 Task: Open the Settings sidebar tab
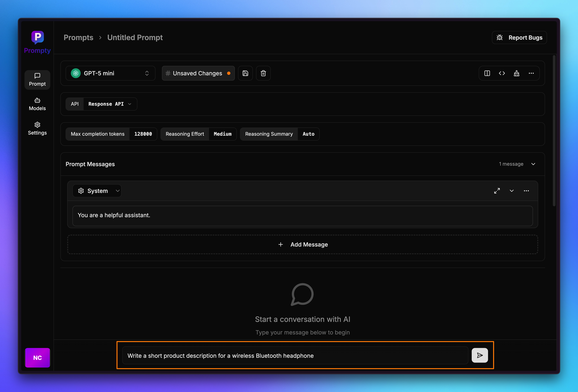[37, 128]
